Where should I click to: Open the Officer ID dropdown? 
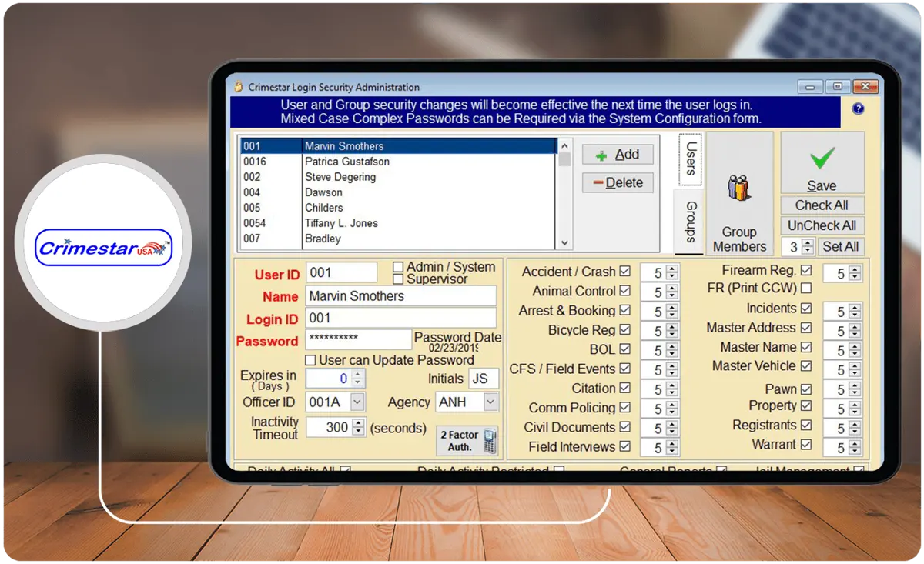coord(357,402)
